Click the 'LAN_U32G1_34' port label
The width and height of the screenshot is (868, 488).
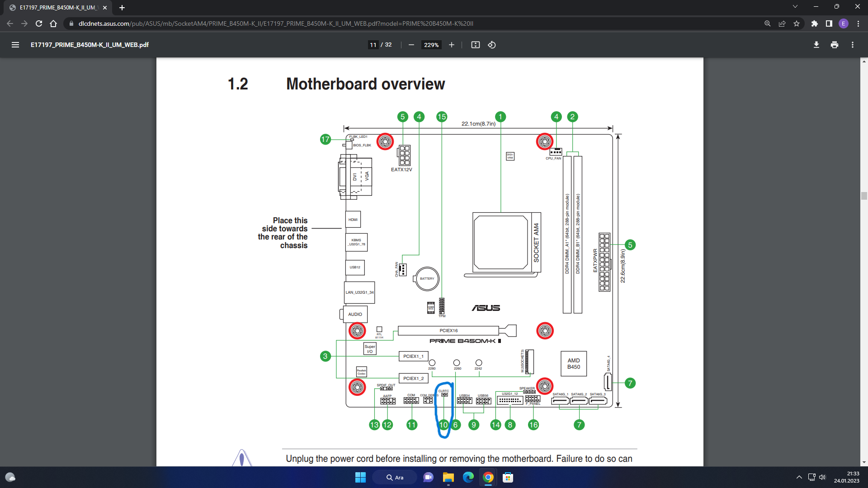(x=359, y=292)
